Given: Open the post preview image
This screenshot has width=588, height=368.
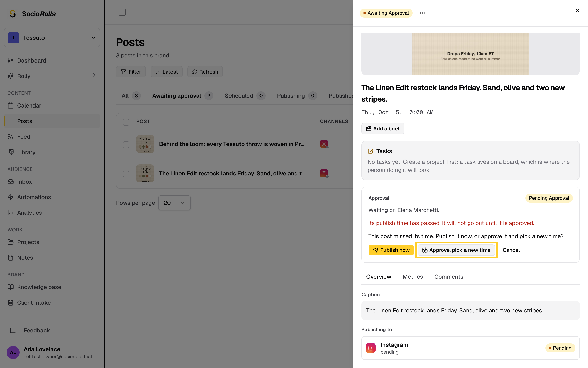Looking at the screenshot, I should [x=470, y=54].
